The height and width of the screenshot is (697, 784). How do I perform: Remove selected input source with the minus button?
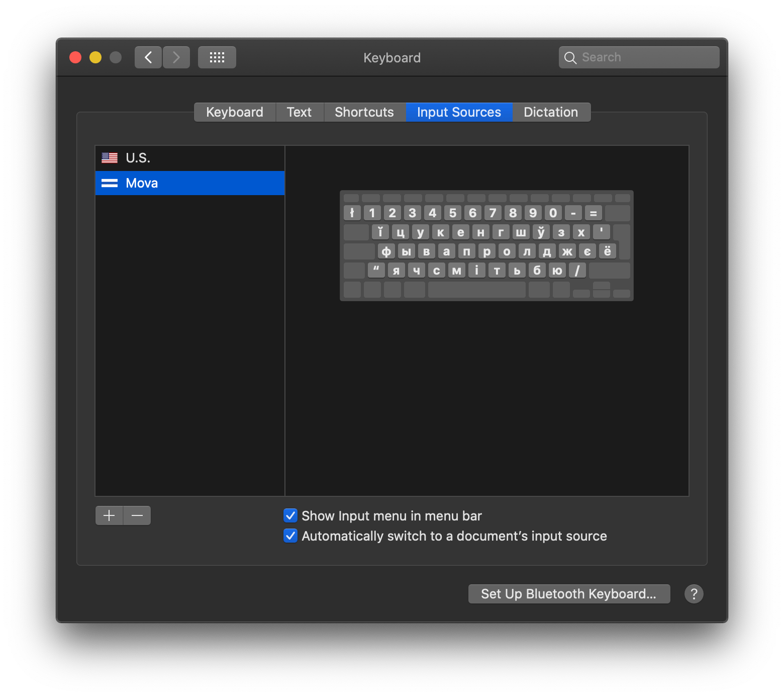(x=137, y=515)
